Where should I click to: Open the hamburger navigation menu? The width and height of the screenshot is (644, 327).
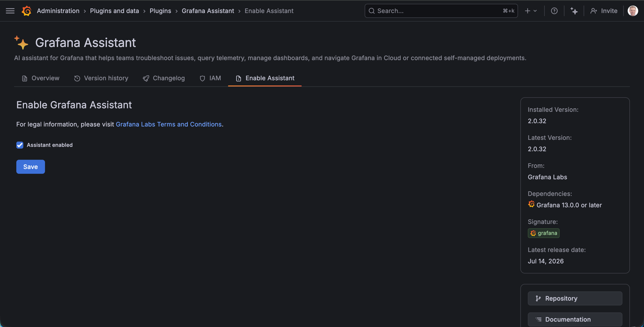10,11
